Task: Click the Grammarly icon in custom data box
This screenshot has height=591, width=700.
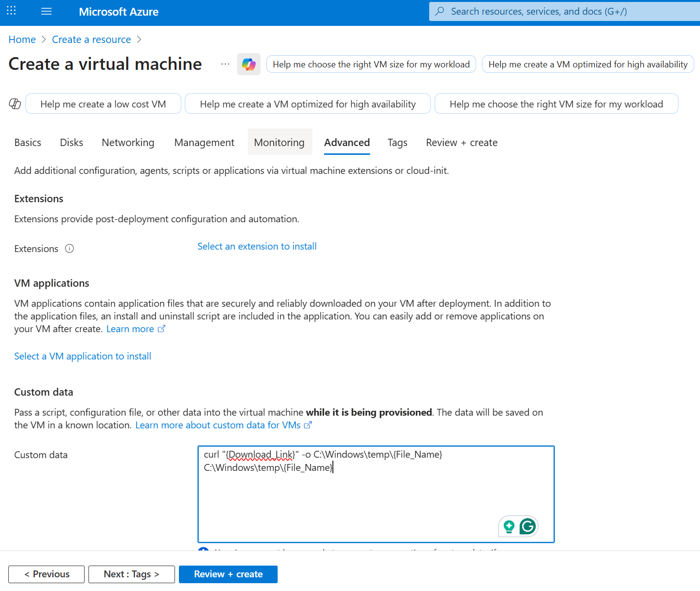Action: [x=528, y=527]
